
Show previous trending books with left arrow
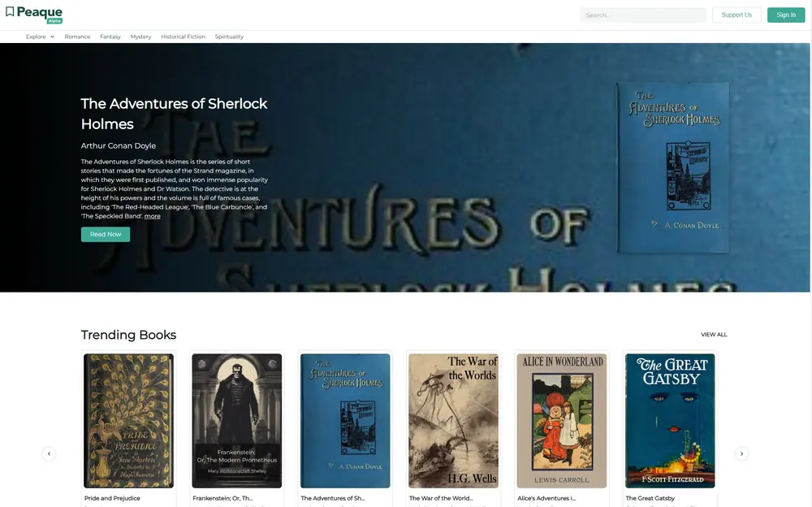click(50, 453)
